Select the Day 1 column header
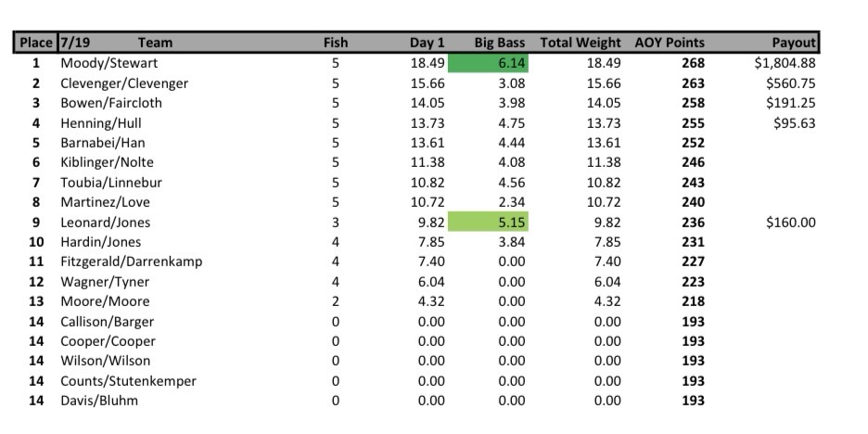 coord(427,43)
